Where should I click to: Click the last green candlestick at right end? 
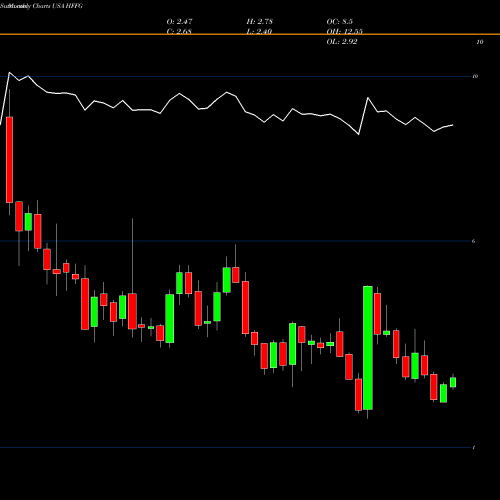coord(453,382)
